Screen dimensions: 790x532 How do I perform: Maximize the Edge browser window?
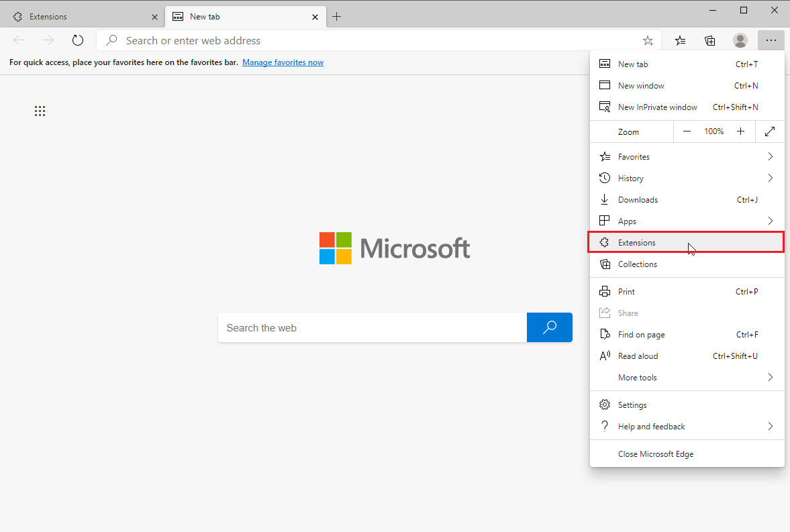[x=744, y=10]
